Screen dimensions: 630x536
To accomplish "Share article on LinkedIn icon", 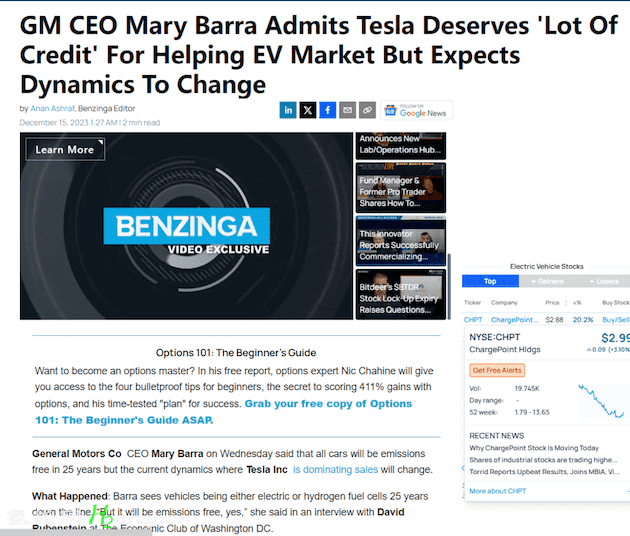I will (x=288, y=110).
